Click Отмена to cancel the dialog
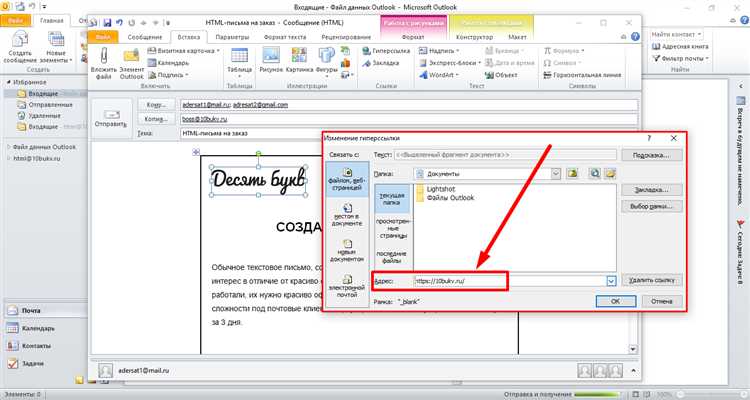 (x=662, y=301)
